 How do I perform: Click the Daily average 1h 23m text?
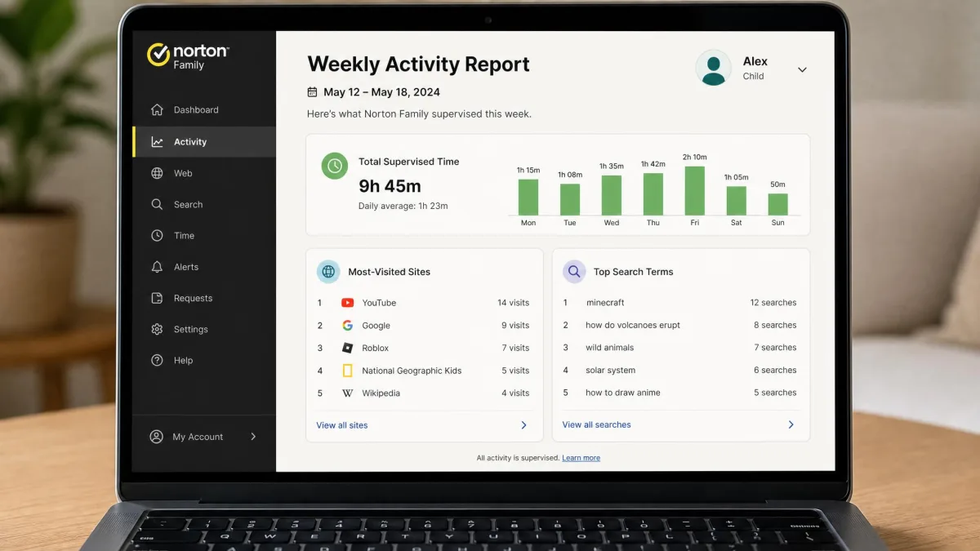point(403,206)
